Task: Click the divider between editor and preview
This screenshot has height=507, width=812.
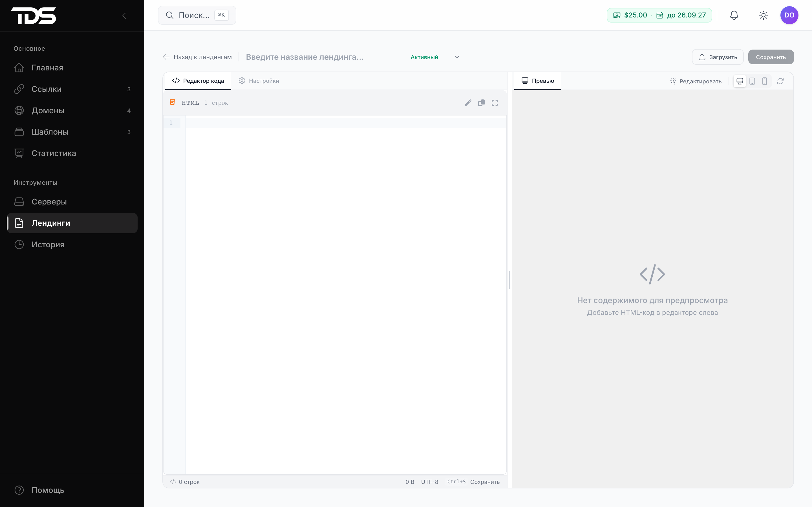Action: 509,280
